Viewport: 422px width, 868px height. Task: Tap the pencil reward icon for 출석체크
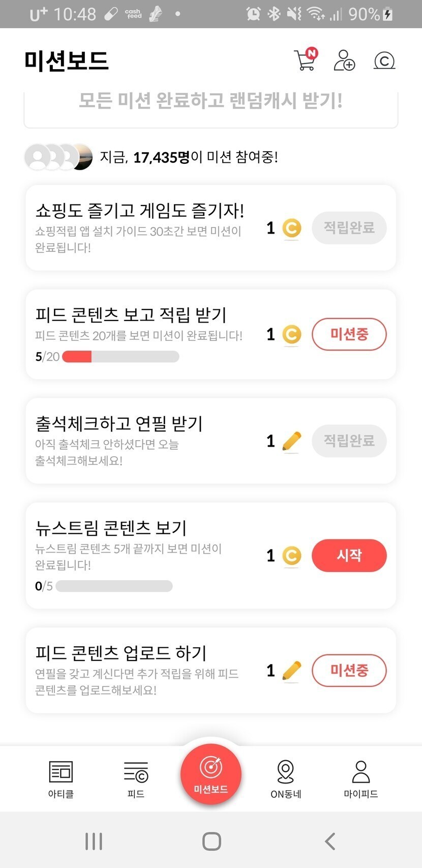291,441
